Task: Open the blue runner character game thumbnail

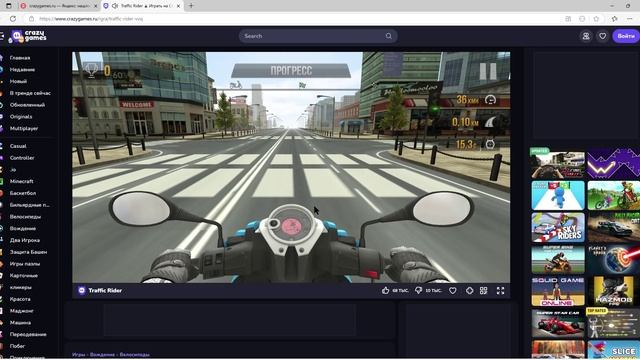Action: point(558,196)
